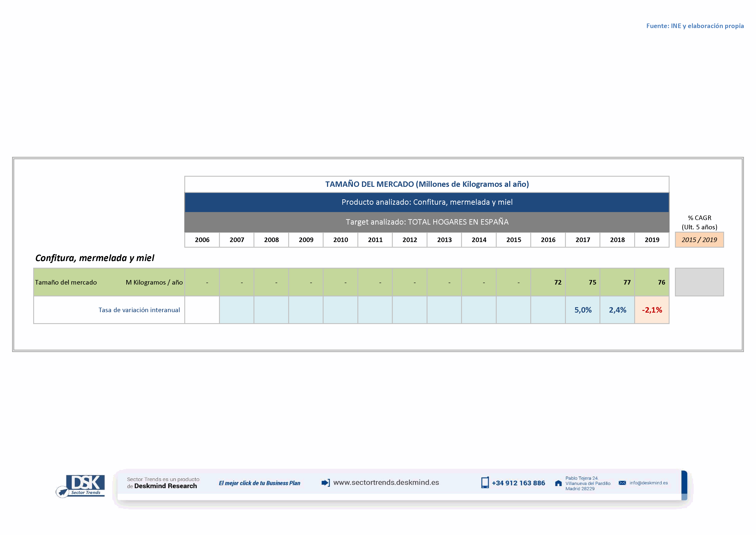Click the arrow icon before the website URL

coord(325,483)
